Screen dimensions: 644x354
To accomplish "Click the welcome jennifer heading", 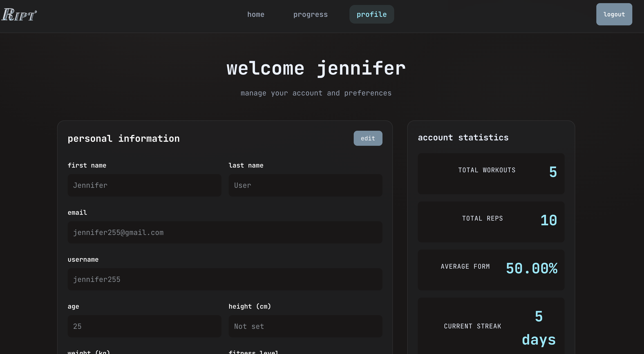I will pyautogui.click(x=316, y=69).
